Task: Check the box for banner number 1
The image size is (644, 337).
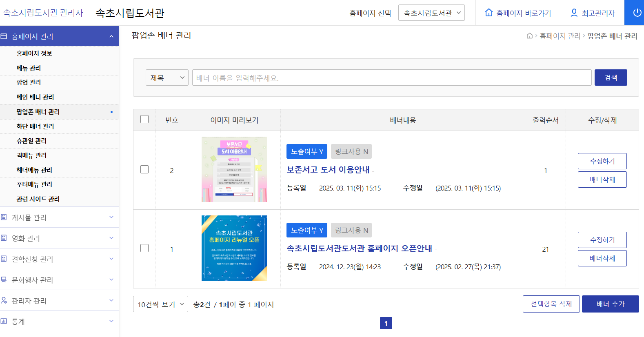Action: point(144,248)
